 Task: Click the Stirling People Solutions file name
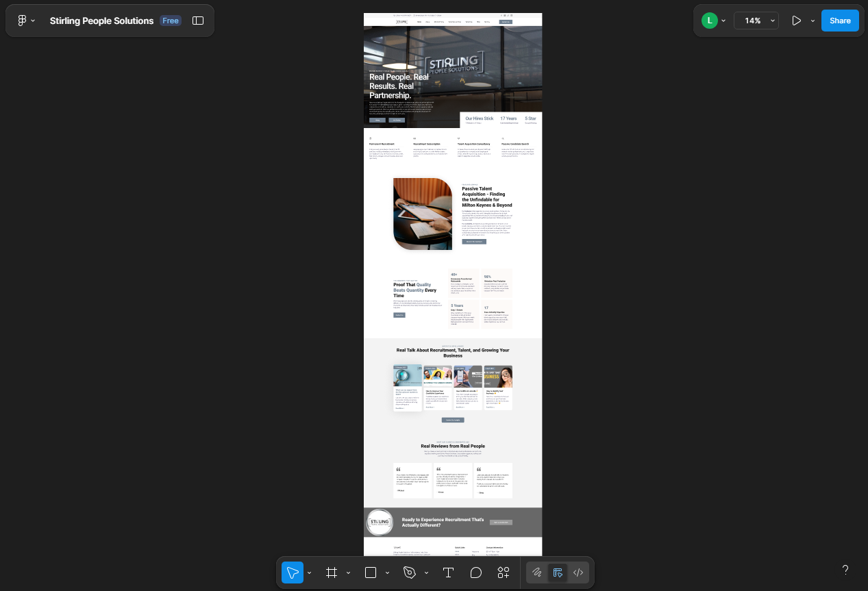(101, 21)
